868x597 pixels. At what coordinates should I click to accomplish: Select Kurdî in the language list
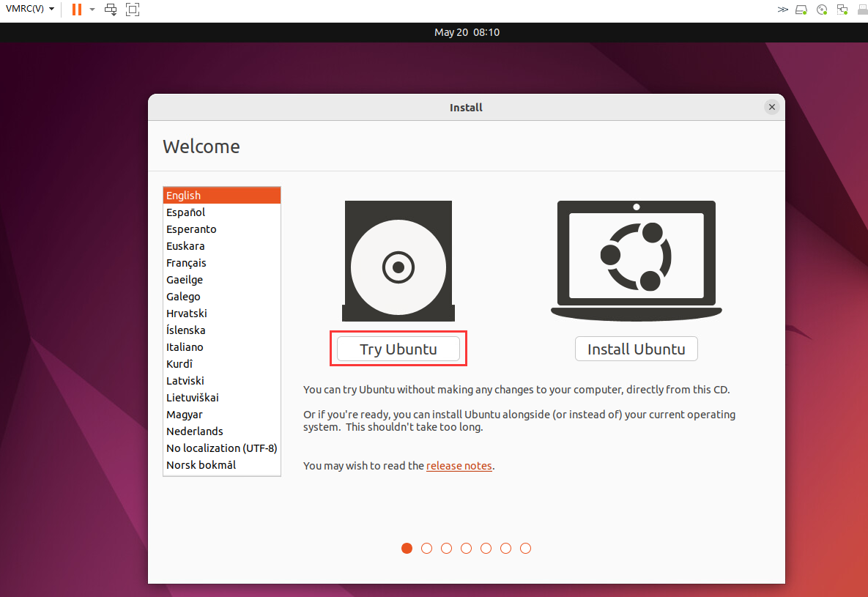point(222,364)
